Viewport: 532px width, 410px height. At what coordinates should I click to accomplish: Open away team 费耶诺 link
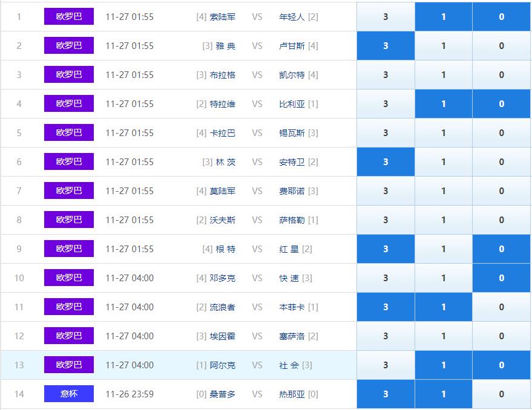(x=292, y=191)
